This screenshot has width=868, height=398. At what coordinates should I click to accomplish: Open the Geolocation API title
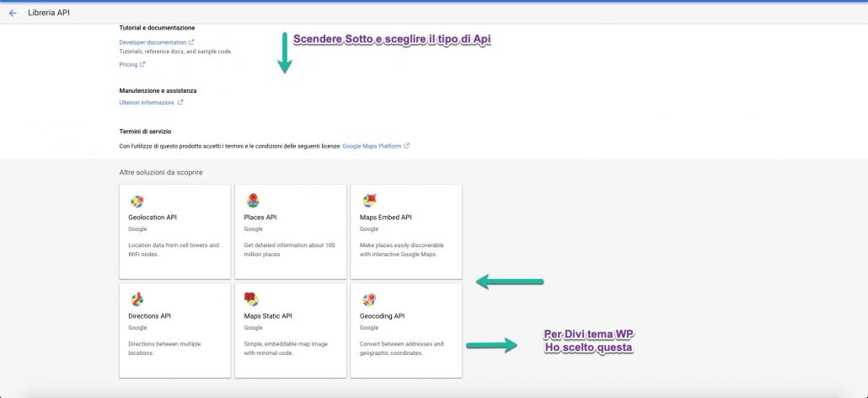pyautogui.click(x=153, y=218)
